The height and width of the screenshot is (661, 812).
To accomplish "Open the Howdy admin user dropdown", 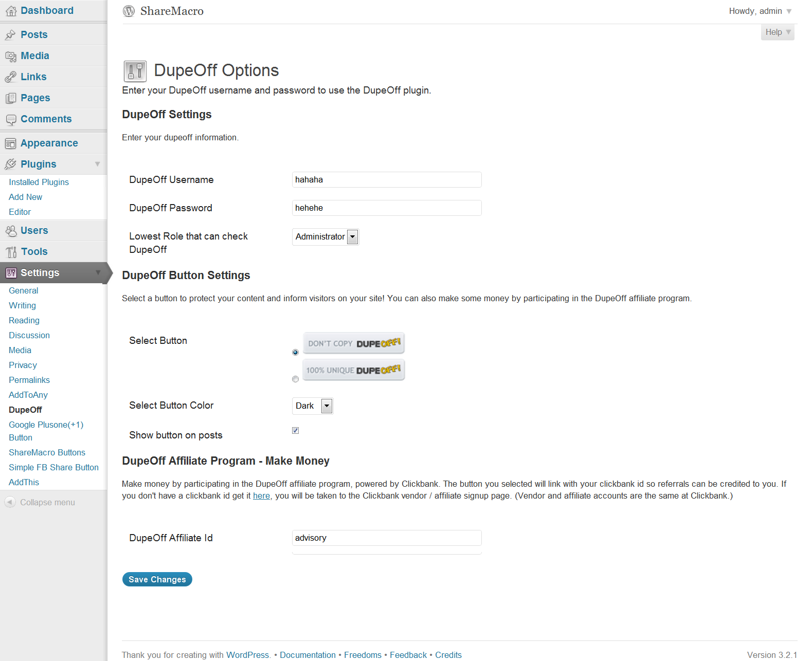I will [760, 11].
